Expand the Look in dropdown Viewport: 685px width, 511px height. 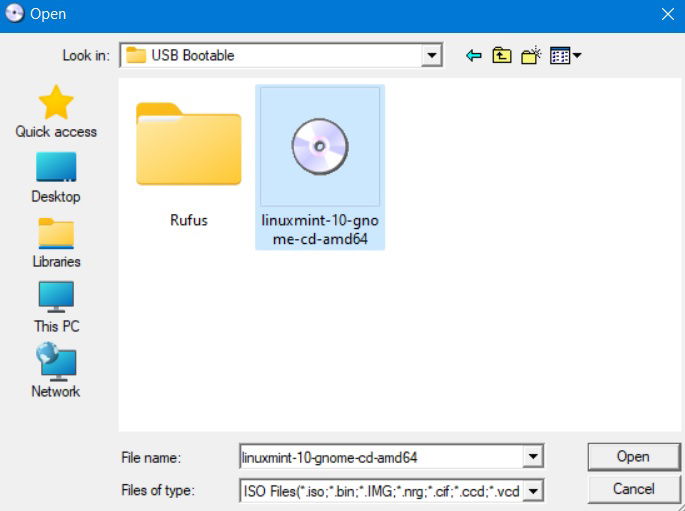pos(432,55)
